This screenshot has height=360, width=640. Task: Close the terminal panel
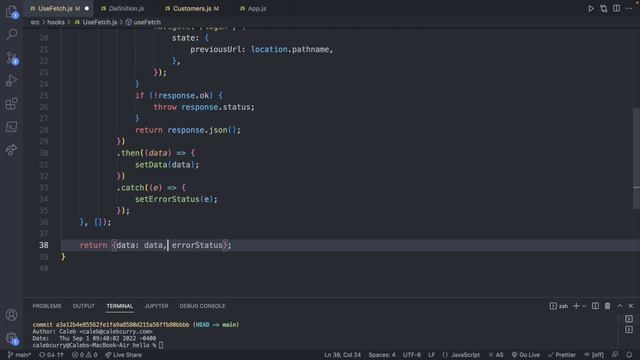[631, 306]
